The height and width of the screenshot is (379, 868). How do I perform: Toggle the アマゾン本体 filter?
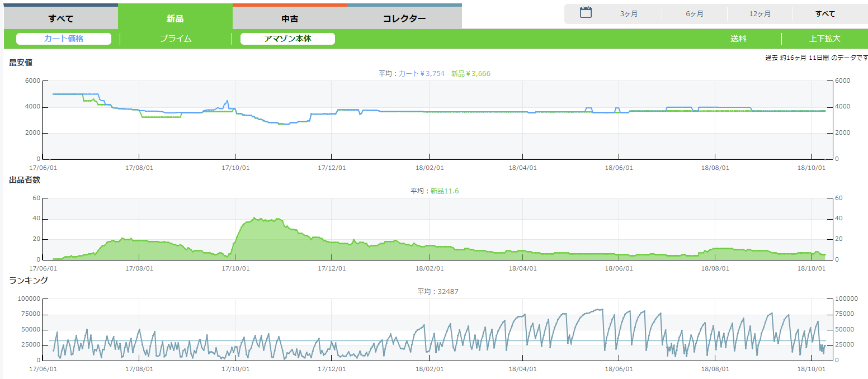(287, 39)
